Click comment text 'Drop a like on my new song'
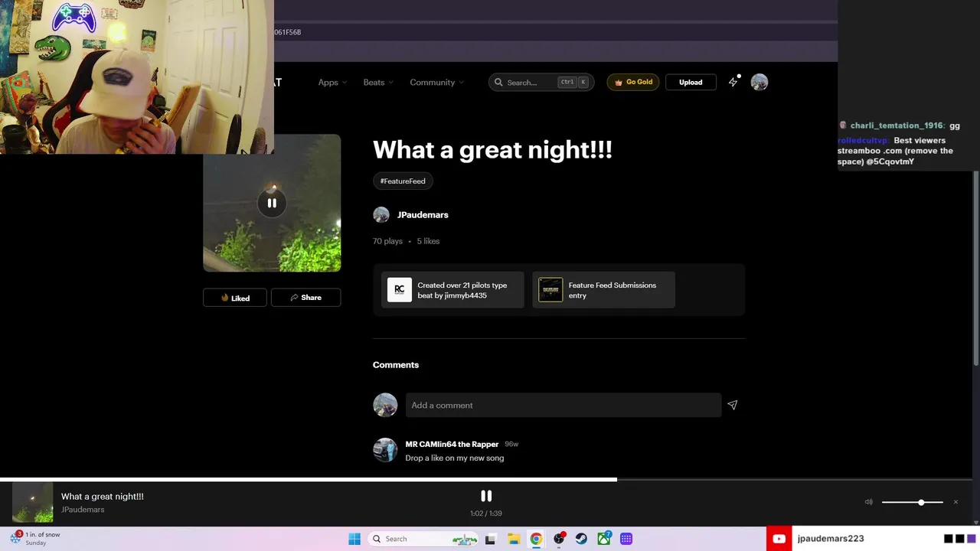980x551 pixels. (455, 458)
